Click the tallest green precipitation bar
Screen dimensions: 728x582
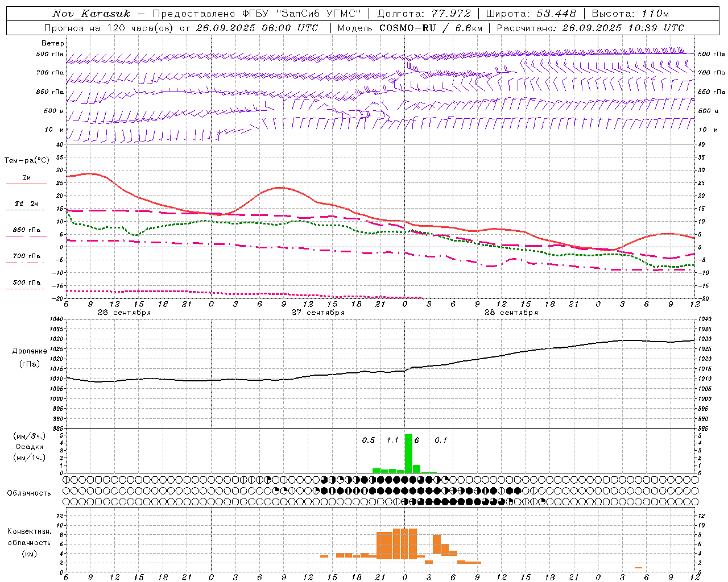(x=408, y=454)
